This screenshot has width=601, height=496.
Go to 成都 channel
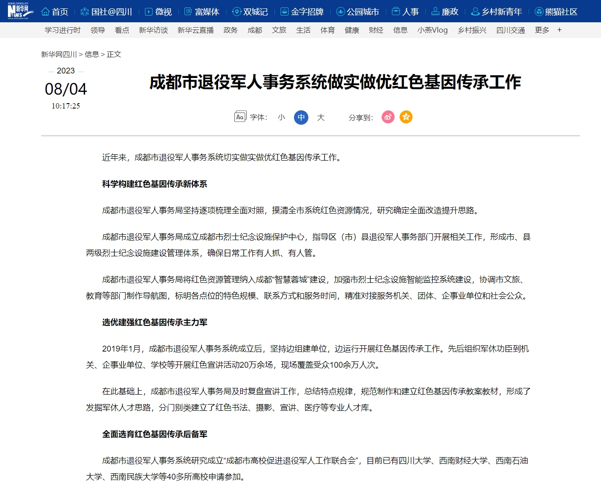point(255,30)
